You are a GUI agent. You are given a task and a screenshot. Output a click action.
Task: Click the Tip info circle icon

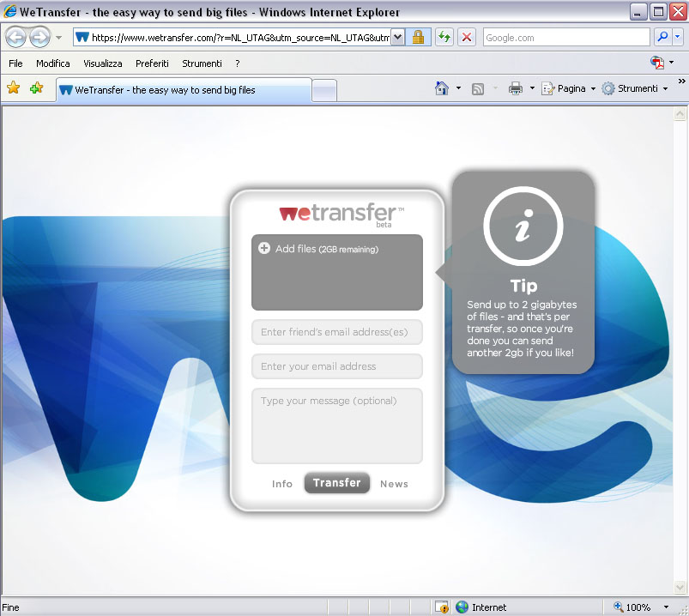pyautogui.click(x=523, y=226)
